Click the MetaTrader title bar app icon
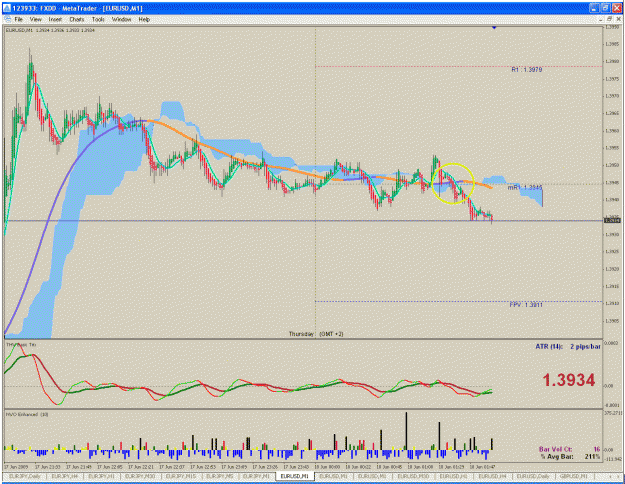 [x=7, y=8]
